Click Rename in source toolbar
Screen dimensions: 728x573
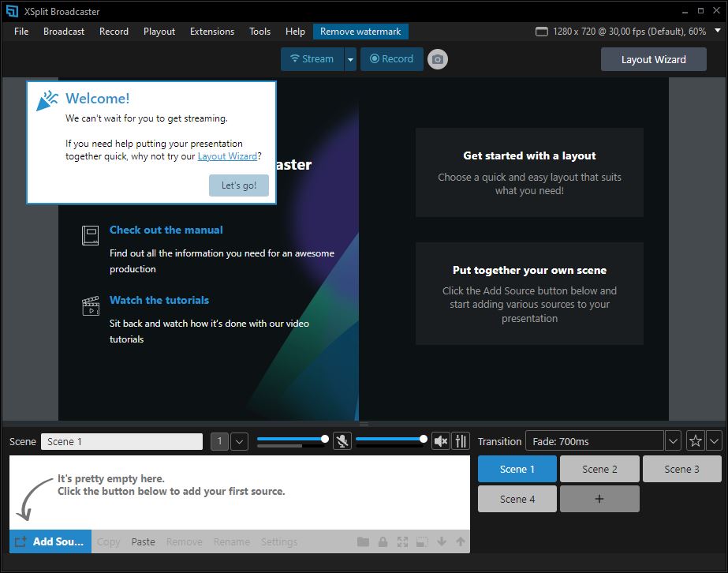pos(232,542)
